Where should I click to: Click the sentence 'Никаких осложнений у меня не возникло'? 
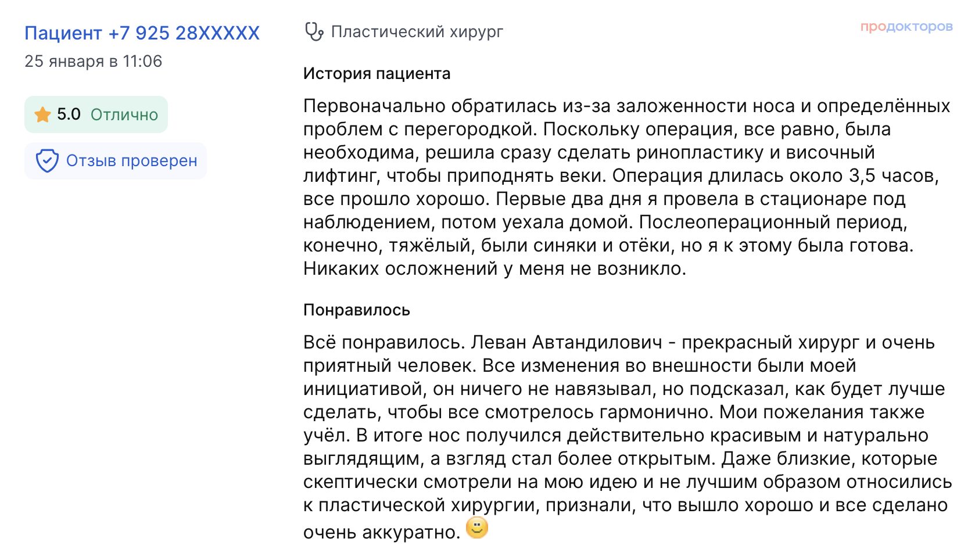coord(494,269)
